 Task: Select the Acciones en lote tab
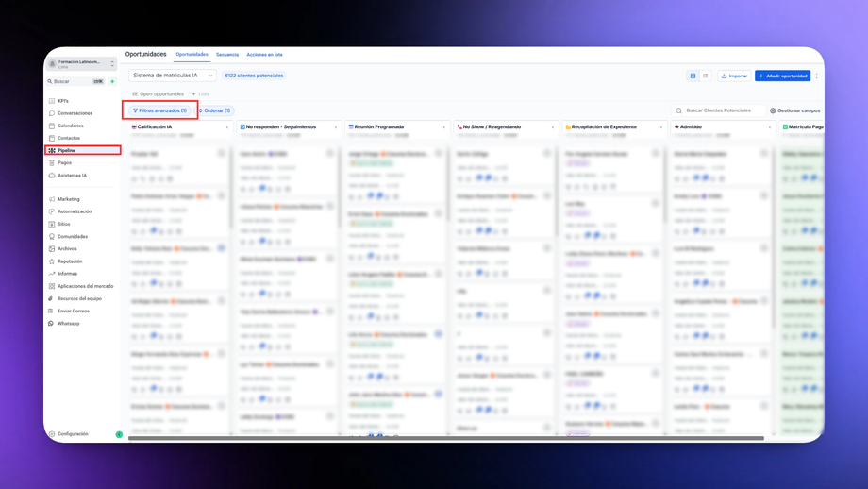coord(264,54)
